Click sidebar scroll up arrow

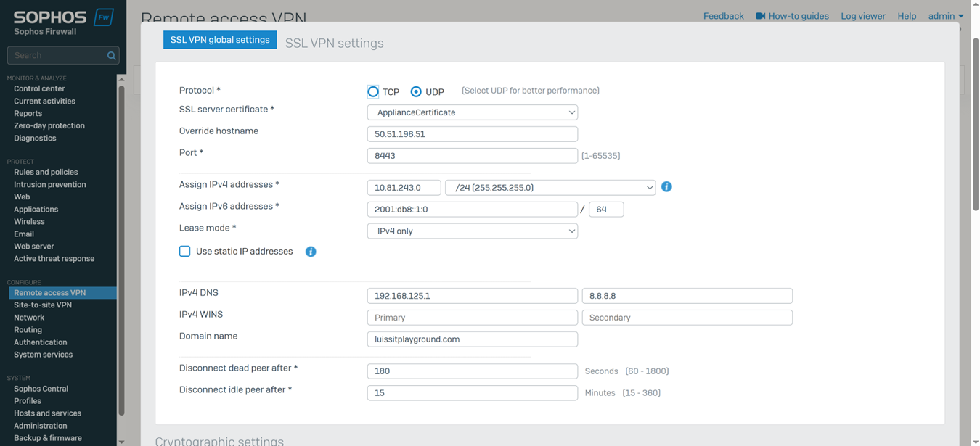tap(121, 79)
